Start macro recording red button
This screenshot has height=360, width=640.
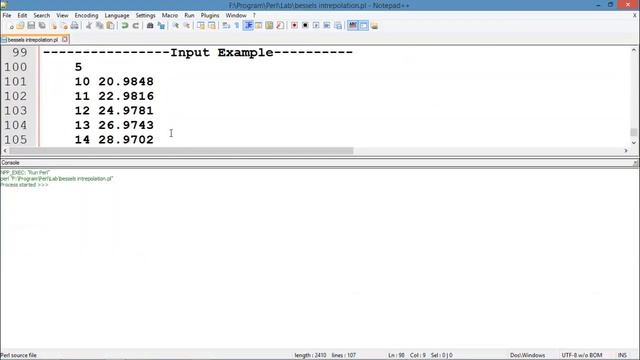pos(294,26)
